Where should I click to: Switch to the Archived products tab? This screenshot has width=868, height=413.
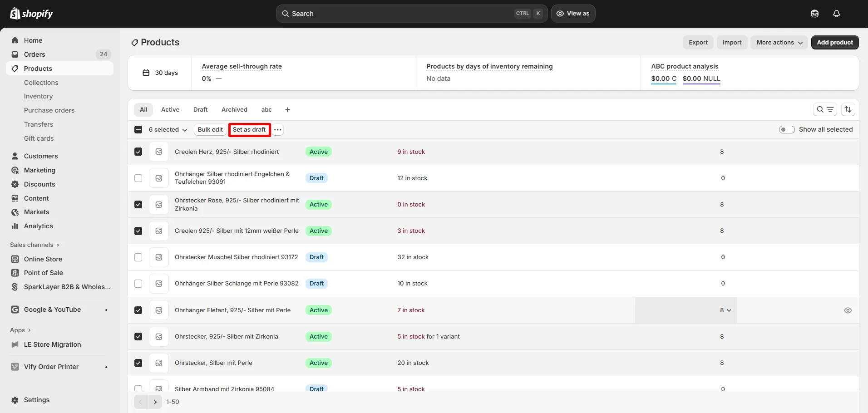tap(234, 109)
